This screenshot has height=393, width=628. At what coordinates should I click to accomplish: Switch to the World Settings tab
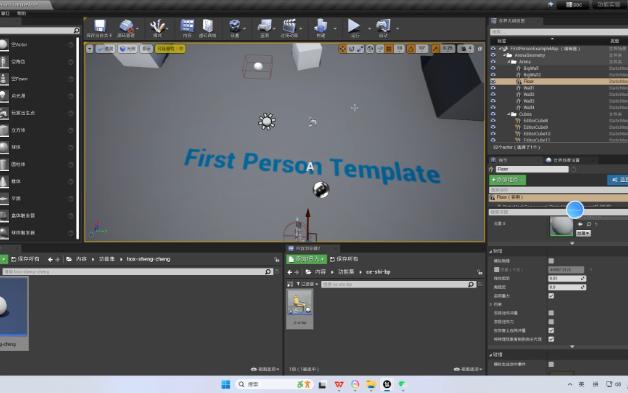click(x=563, y=160)
